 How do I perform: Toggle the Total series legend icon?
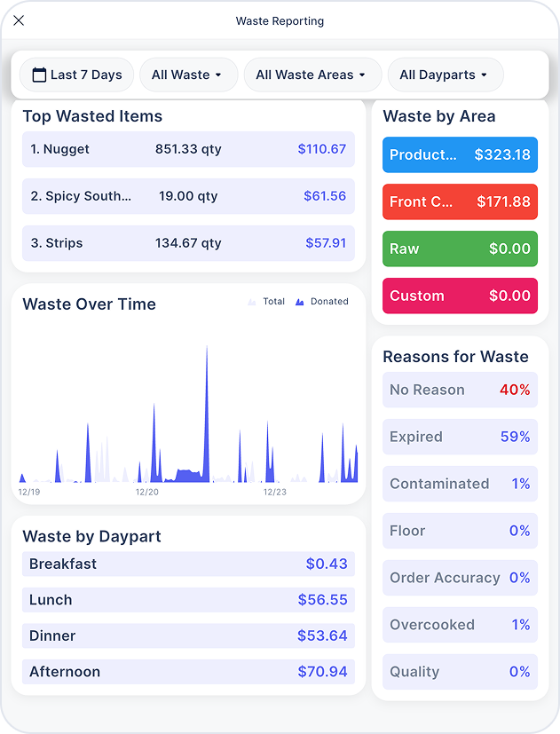252,302
